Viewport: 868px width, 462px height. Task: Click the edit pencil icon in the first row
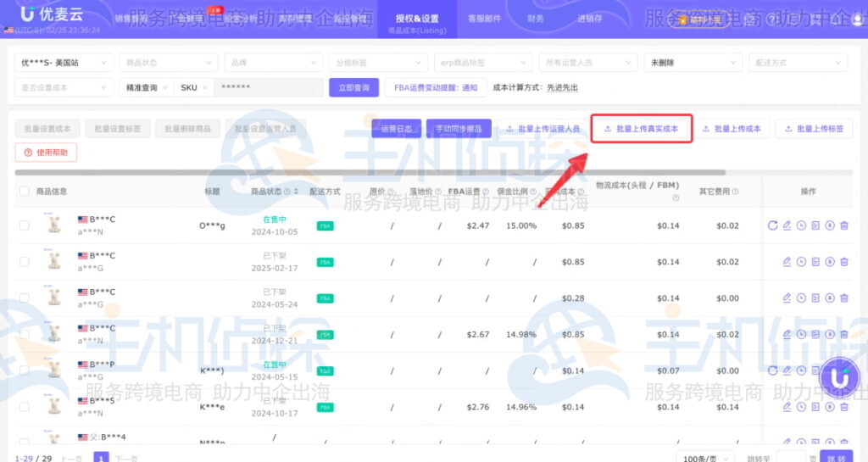(x=787, y=225)
